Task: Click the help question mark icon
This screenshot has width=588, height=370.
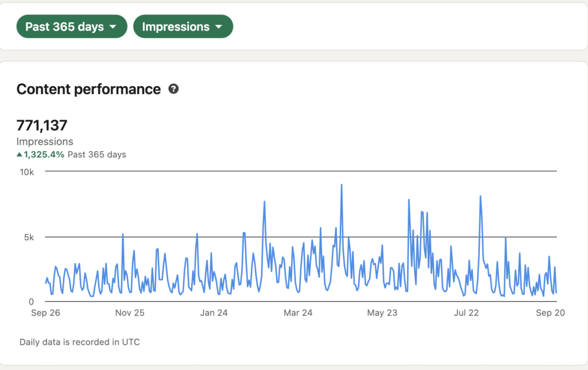Action: pos(173,89)
